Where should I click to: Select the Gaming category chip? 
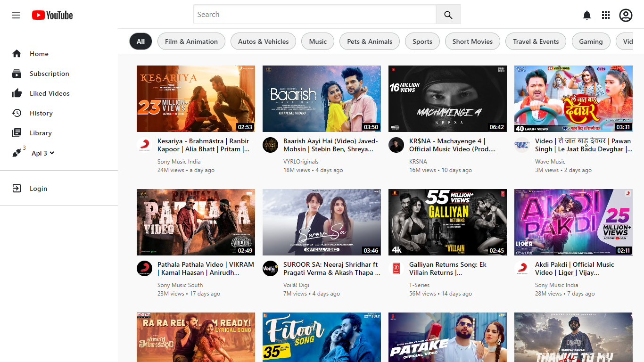click(591, 41)
